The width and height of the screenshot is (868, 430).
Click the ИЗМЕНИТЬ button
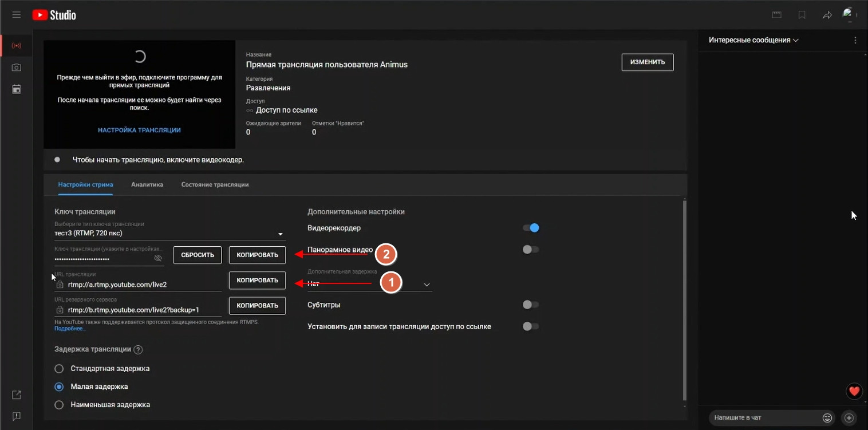tap(648, 62)
